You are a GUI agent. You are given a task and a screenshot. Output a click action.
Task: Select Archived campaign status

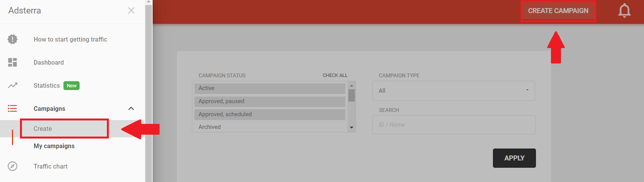click(x=270, y=127)
